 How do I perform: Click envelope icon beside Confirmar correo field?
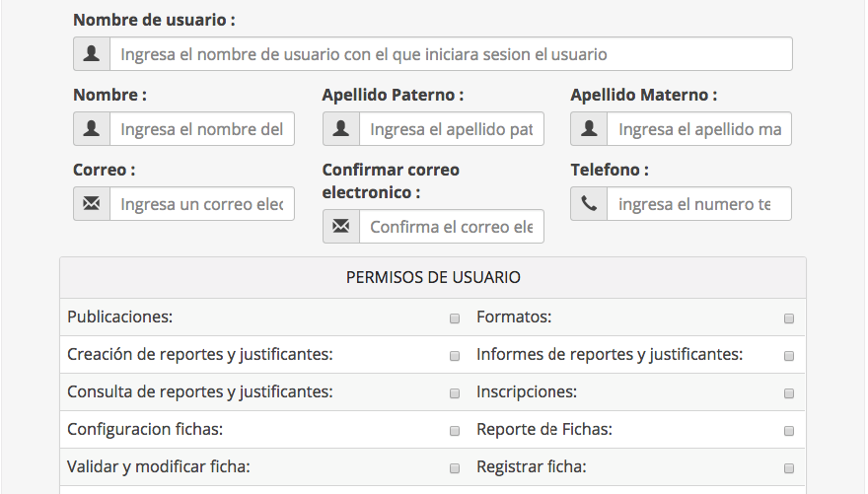click(340, 227)
